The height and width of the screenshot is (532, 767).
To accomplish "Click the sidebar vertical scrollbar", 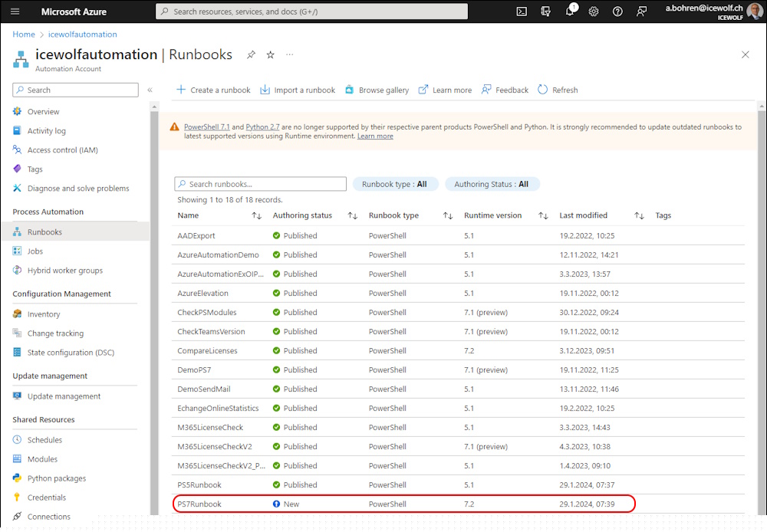I will (x=154, y=313).
